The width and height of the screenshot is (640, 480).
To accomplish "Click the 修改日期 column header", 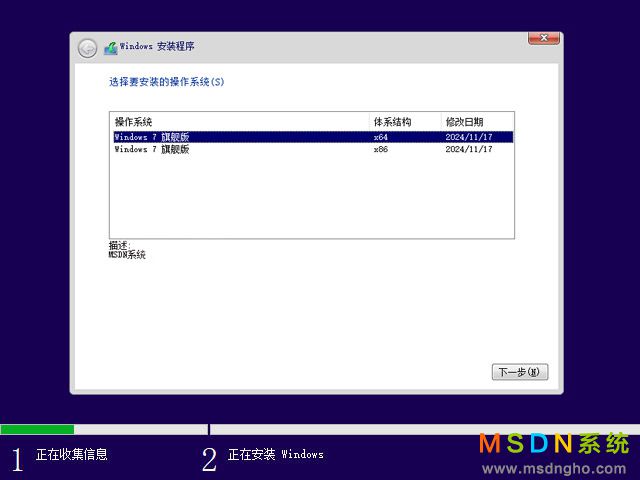I will 477,122.
